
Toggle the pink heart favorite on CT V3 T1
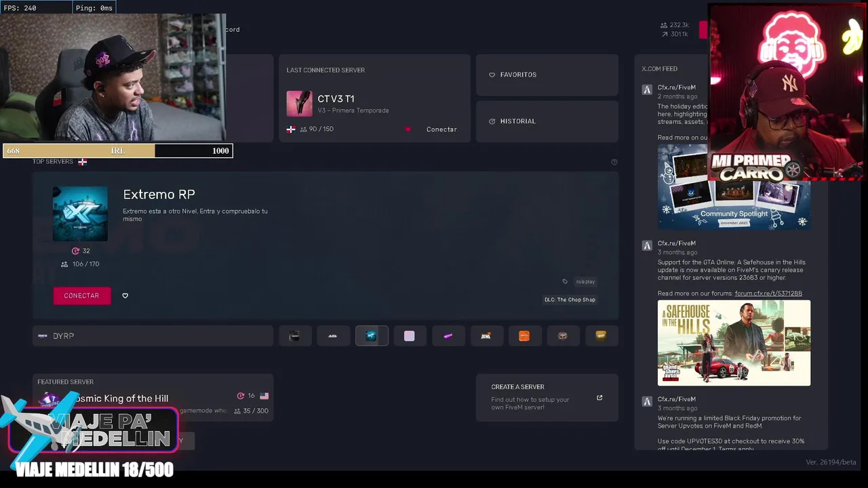[x=408, y=129]
